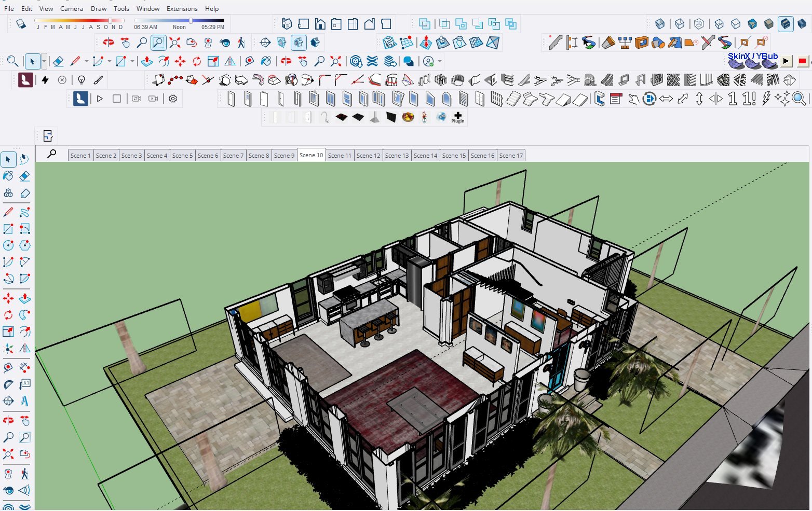Select the Paint Bucket tool in the left toolbar
Image resolution: width=812 pixels, height=511 pixels.
coord(8,176)
